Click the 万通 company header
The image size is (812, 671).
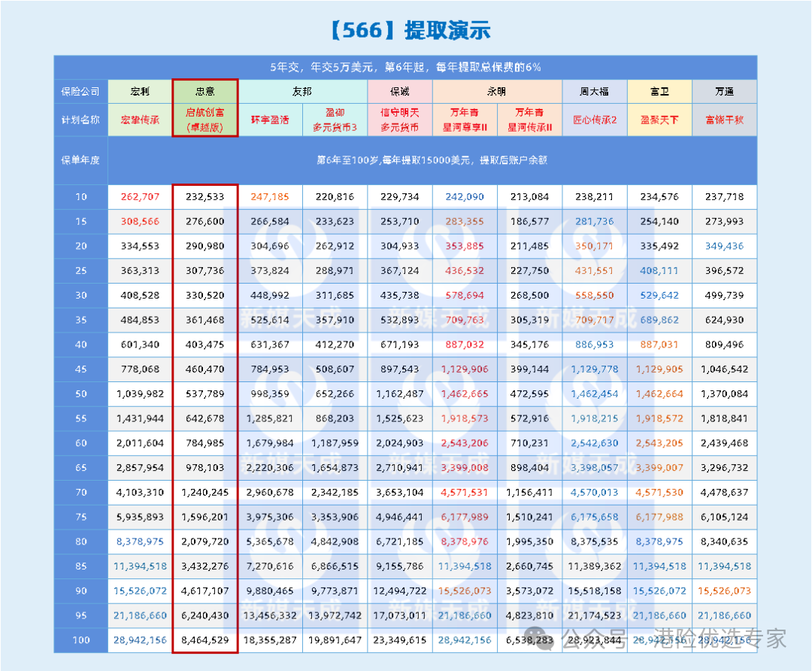pos(725,92)
